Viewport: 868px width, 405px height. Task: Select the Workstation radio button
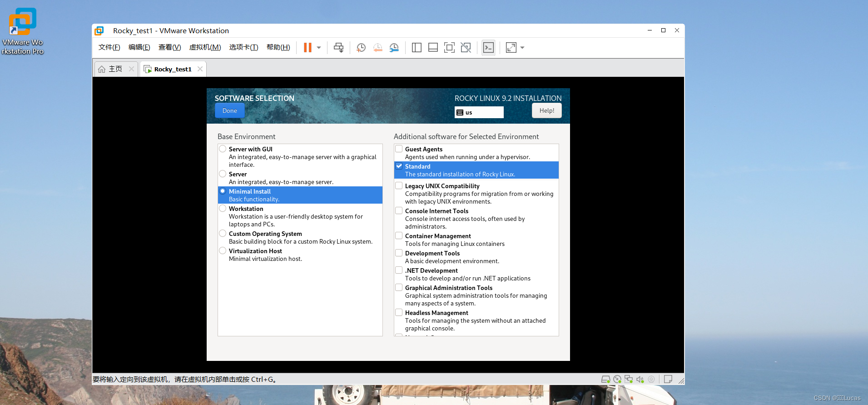pyautogui.click(x=223, y=208)
